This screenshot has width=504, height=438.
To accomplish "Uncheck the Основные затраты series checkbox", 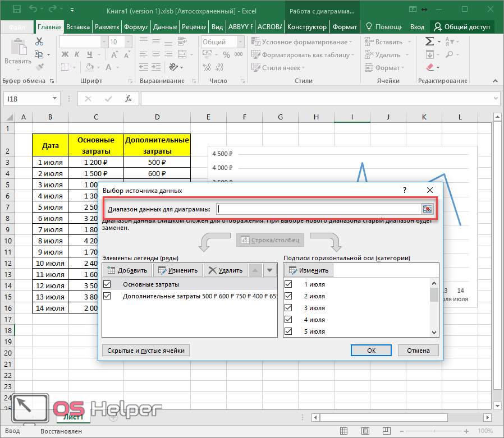I will pyautogui.click(x=108, y=284).
